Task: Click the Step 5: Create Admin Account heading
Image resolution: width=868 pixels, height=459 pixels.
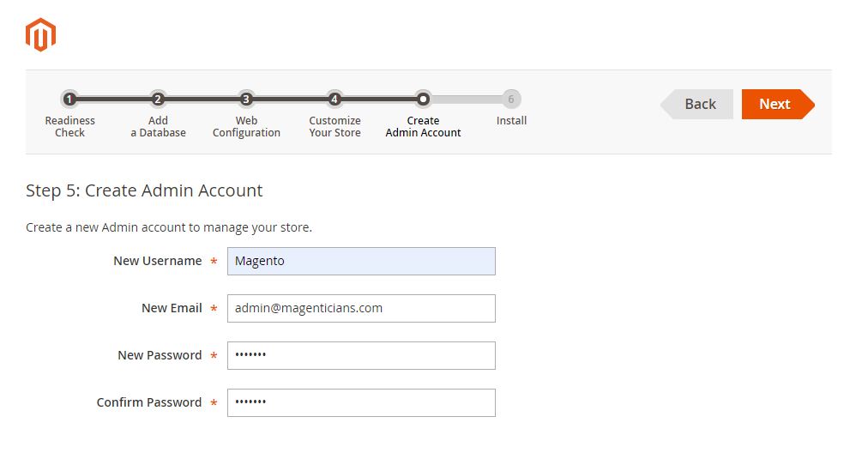Action: click(144, 190)
